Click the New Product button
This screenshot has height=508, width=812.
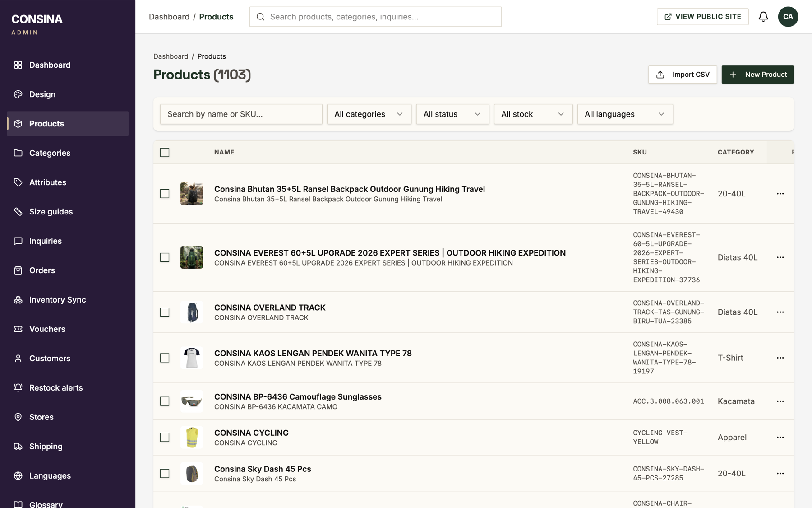[x=757, y=75]
